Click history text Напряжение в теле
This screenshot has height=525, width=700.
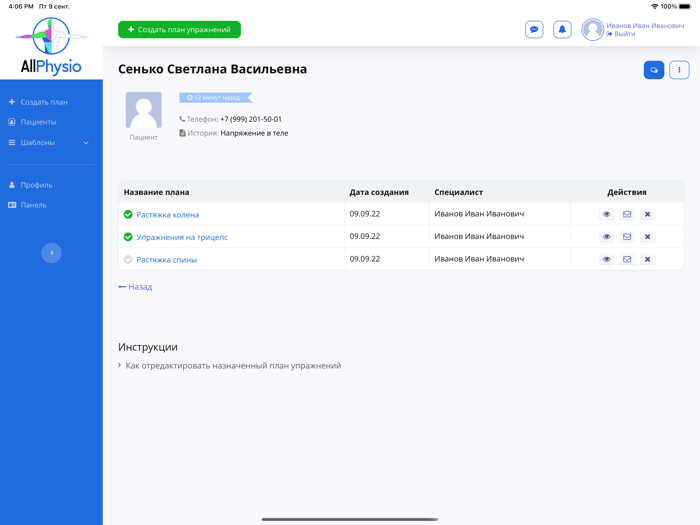point(254,133)
